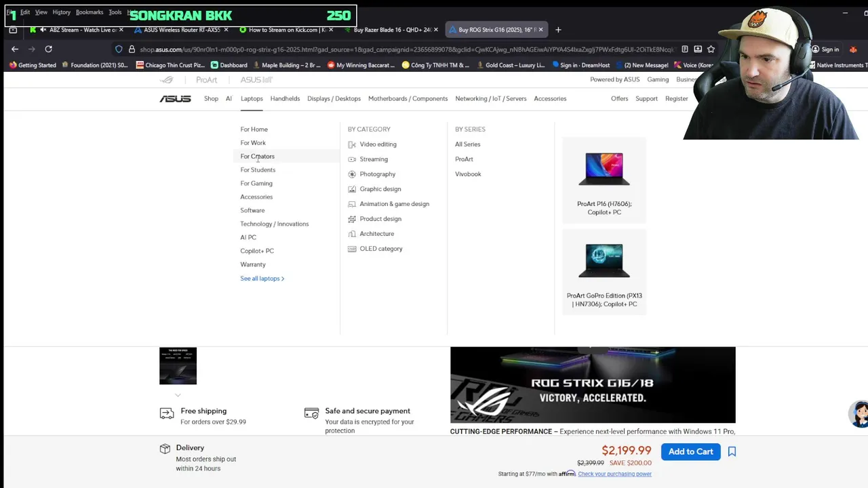Image resolution: width=868 pixels, height=488 pixels.
Task: Click the Photography category icon
Action: pos(352,174)
